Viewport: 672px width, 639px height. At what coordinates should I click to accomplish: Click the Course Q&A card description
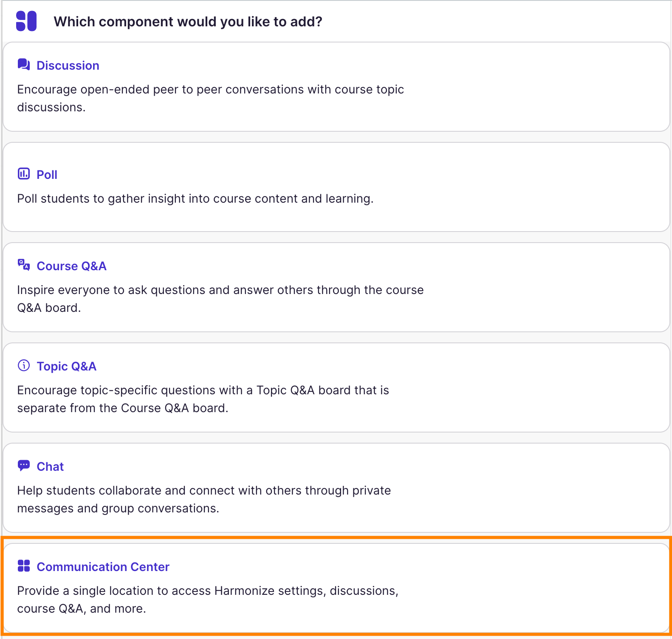[220, 299]
